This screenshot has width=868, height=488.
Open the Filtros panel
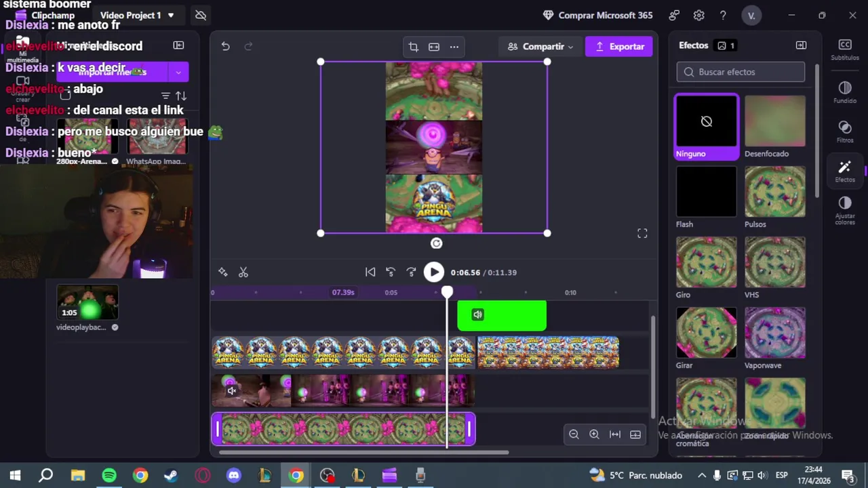pos(845,131)
